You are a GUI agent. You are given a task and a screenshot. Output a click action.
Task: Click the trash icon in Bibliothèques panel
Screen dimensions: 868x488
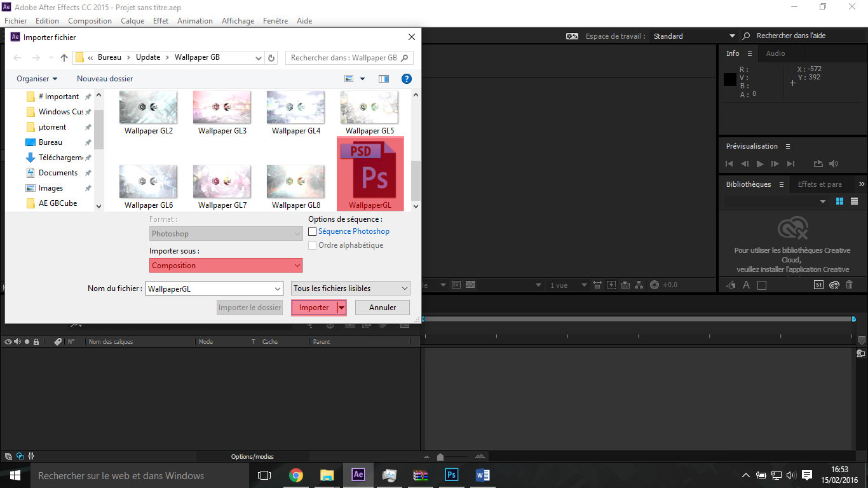point(850,285)
